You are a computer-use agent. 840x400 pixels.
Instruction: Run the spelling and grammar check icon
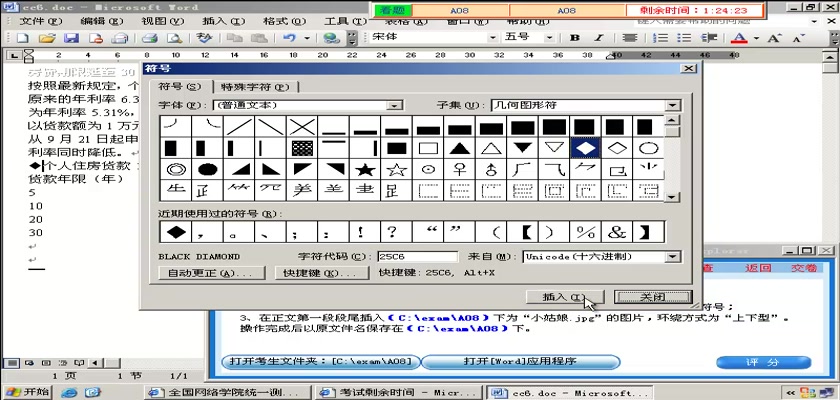click(204, 38)
